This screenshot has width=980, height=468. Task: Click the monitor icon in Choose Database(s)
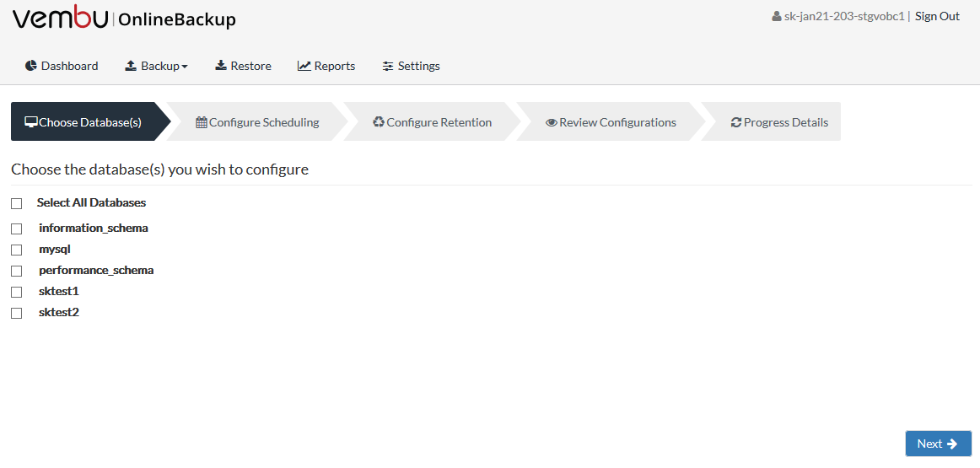[x=30, y=121]
